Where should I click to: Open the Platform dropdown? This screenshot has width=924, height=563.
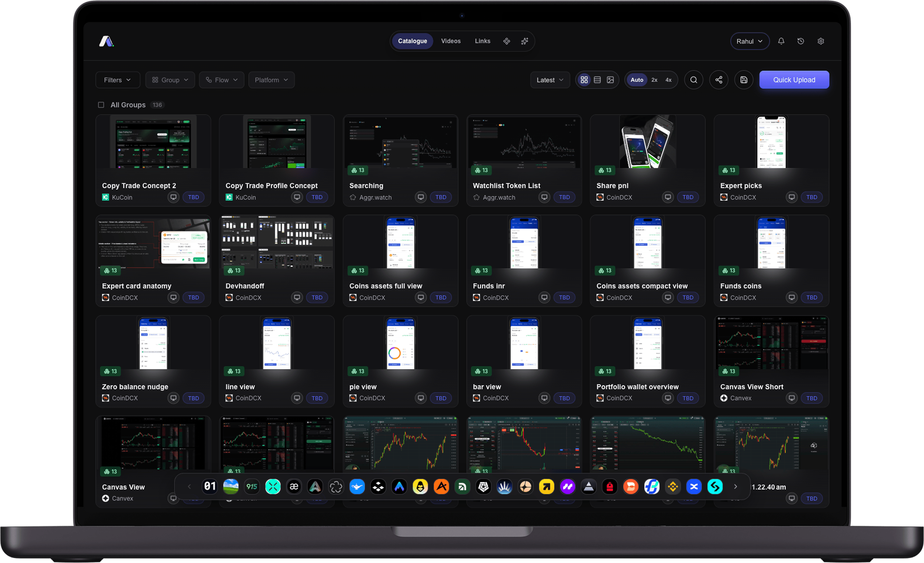(271, 80)
